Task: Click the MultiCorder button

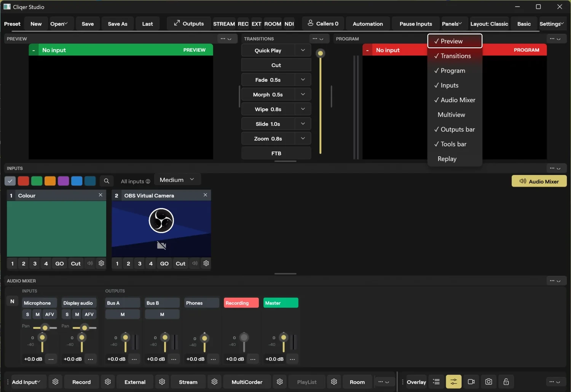Action: coord(247,382)
